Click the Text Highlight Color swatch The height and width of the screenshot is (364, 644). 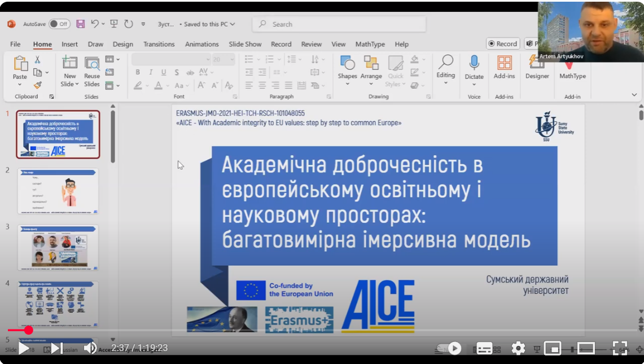(138, 85)
